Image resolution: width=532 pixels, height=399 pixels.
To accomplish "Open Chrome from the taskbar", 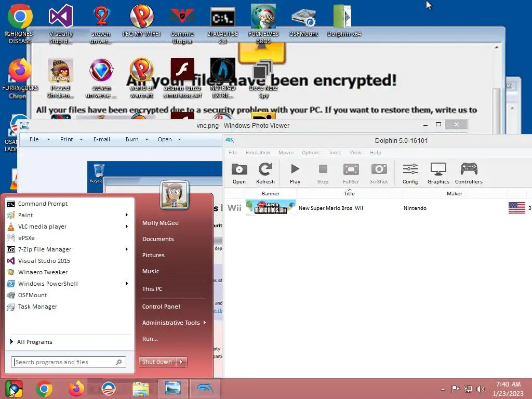I will (x=44, y=389).
